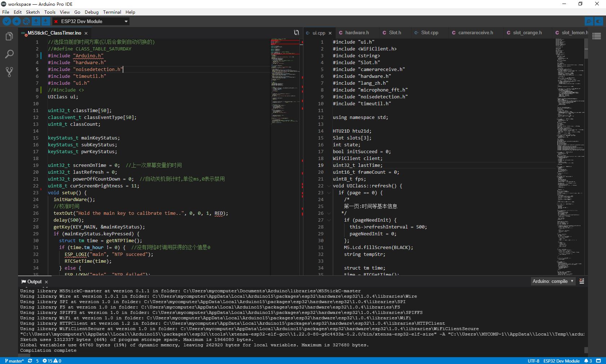Click the Output panel vertical scrollbar thumb
Screen dimensions: 606x364
coord(586,350)
